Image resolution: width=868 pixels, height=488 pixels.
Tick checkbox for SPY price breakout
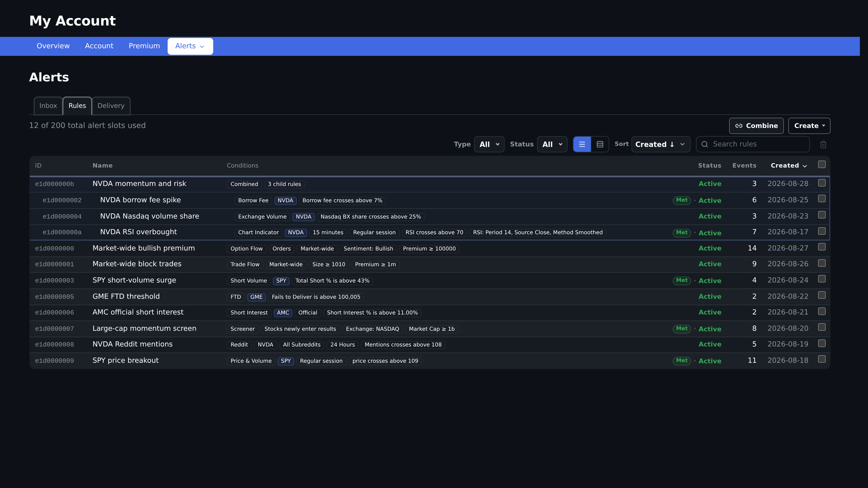822,359
